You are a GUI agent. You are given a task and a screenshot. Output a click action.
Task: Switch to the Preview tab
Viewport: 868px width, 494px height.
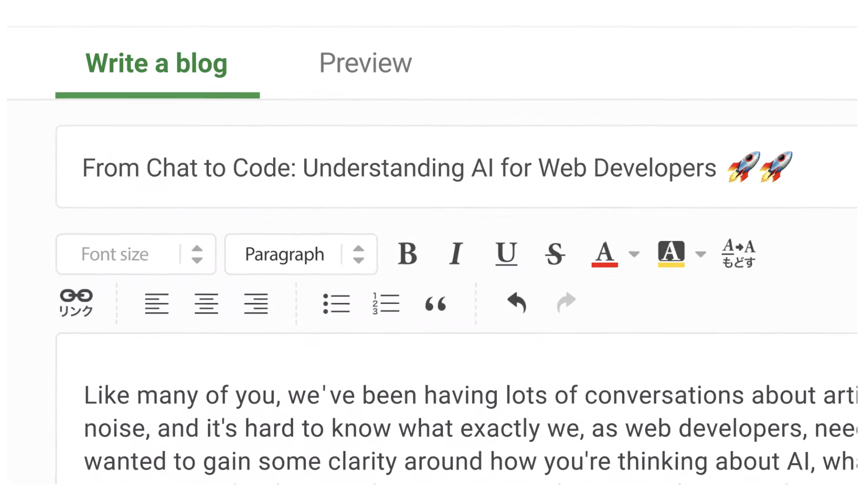(365, 63)
